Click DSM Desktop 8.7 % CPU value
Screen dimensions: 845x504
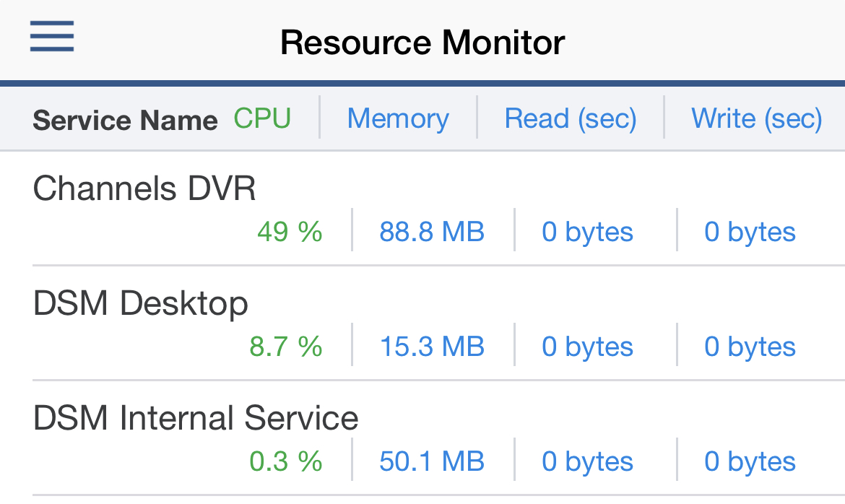(x=286, y=347)
